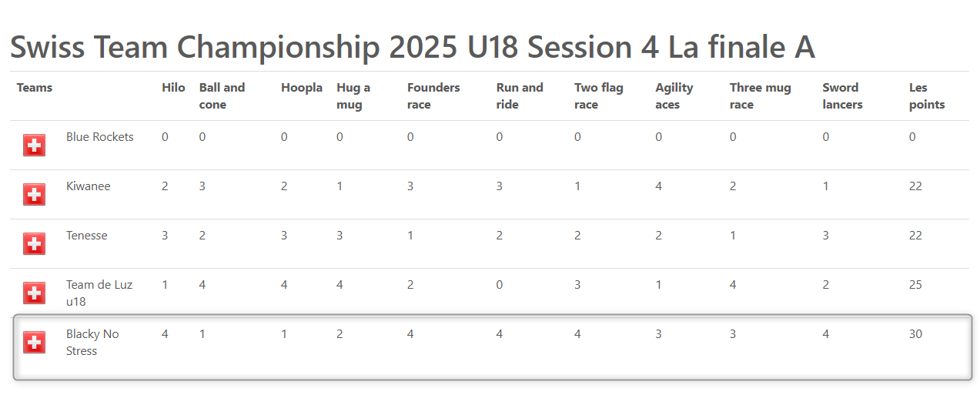The image size is (980, 395).
Task: Open the Tenesse team entry
Action: (87, 236)
